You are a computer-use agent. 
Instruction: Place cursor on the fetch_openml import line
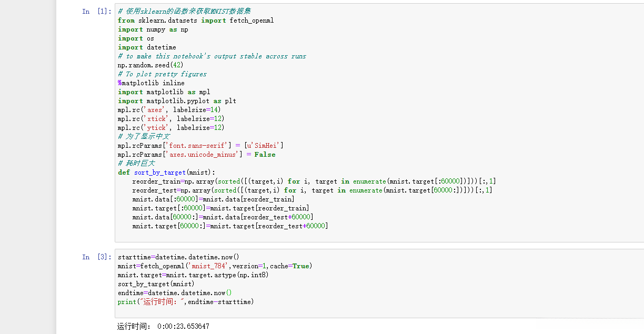tap(196, 21)
